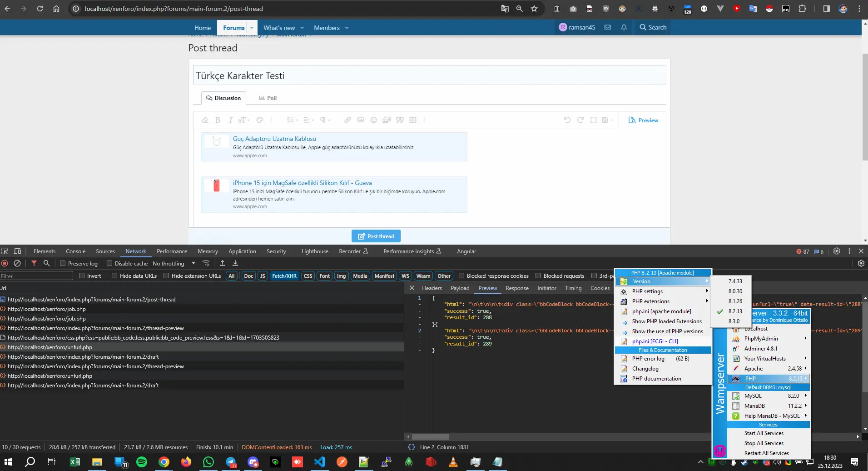This screenshot has width=868, height=471.
Task: Open WhatsApp from the Windows taskbar
Action: pyautogui.click(x=208, y=462)
